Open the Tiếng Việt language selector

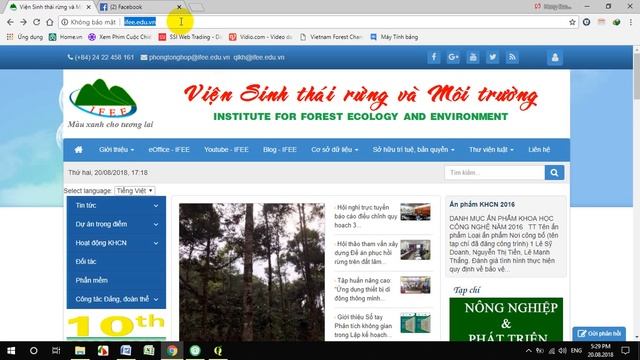click(134, 191)
